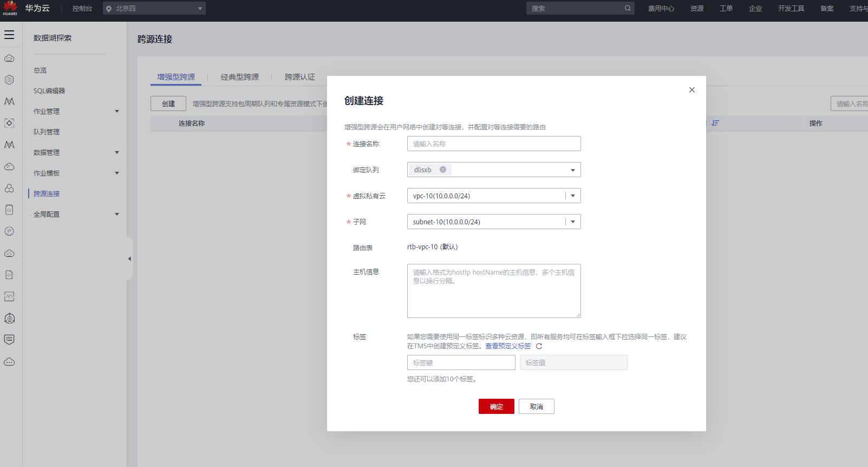Click the rtb-vpc-10 route table text
Screen dimensions: 868x467
[x=433, y=247]
